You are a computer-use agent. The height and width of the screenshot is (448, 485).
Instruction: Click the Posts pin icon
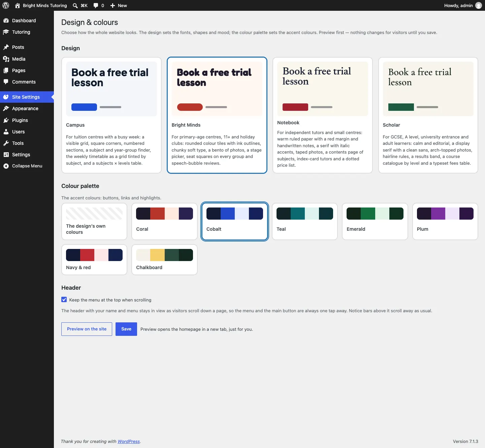(x=6, y=47)
